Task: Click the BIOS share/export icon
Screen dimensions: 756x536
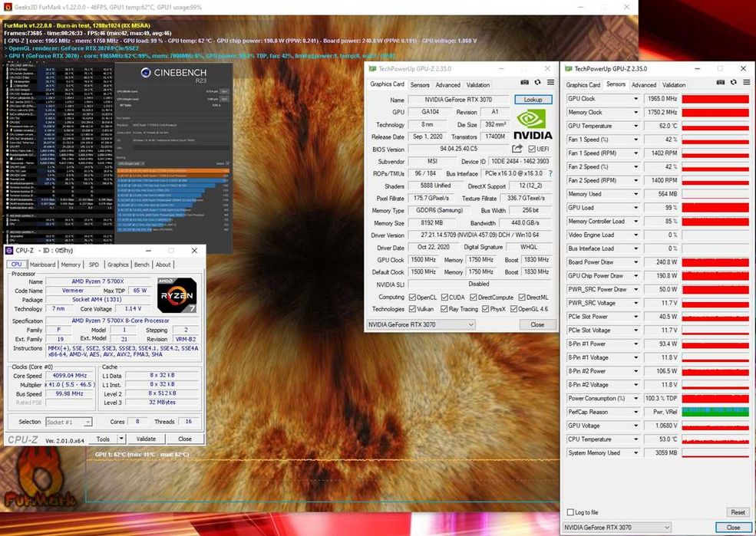Action: (x=517, y=149)
